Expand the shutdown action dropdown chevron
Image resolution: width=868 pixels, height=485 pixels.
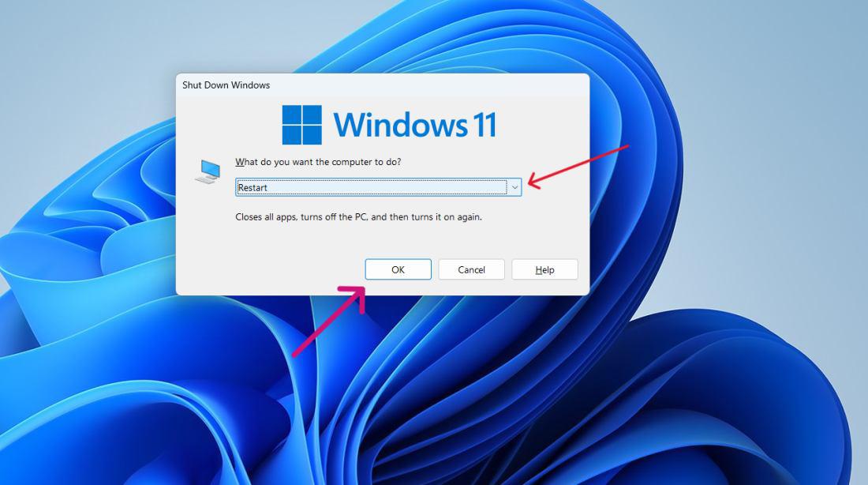point(514,187)
